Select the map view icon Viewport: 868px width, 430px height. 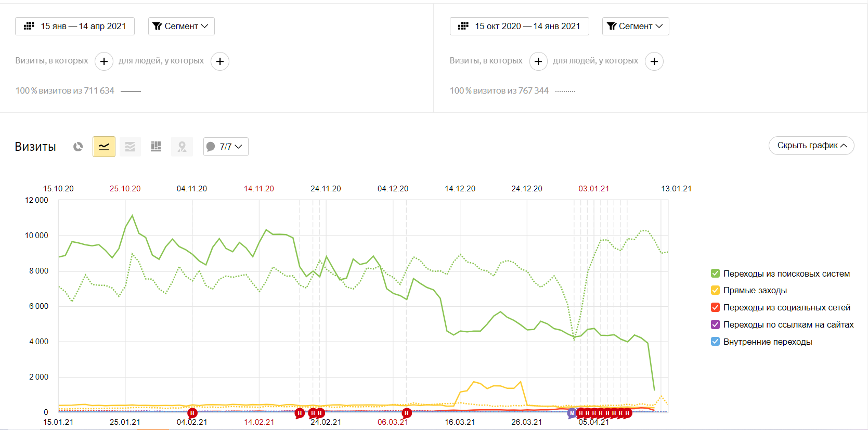(x=182, y=147)
